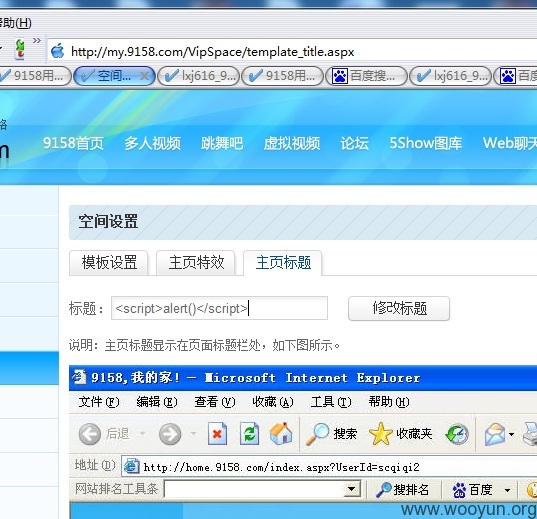Open the dropdown arrow beside the mail icon
The image size is (537, 519).
click(511, 434)
